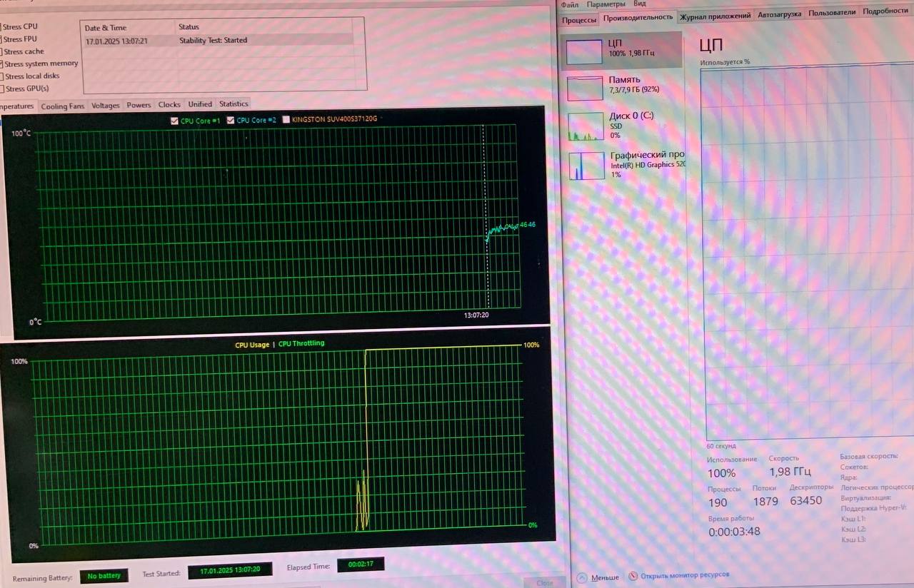
Task: Open the Statistics tab
Action: pyautogui.click(x=233, y=104)
